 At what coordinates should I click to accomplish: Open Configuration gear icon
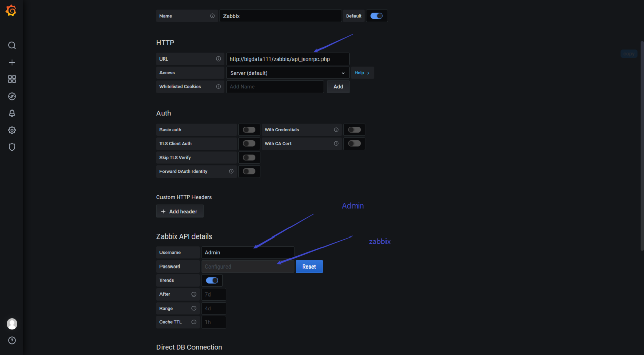pyautogui.click(x=12, y=130)
